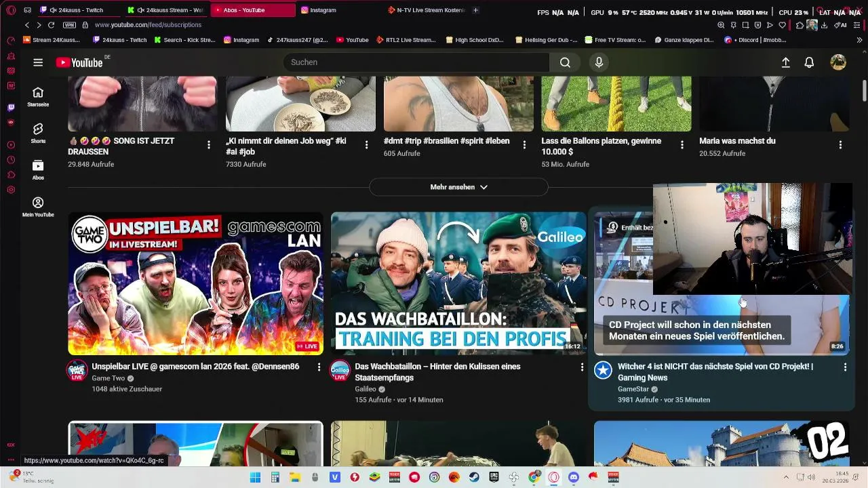Open options for the Unspielbar LIVE video
The image size is (868, 488).
coord(319,367)
